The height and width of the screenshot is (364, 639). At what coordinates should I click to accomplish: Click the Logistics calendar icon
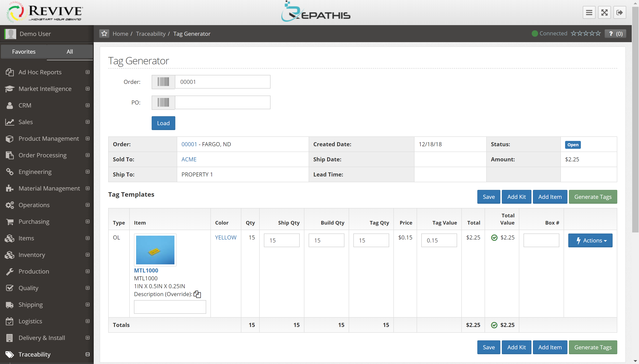click(10, 321)
